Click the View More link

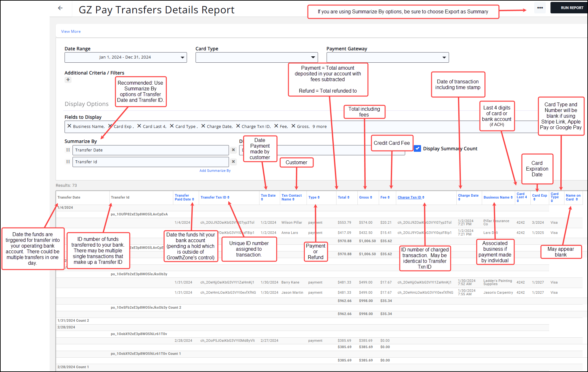click(x=71, y=32)
